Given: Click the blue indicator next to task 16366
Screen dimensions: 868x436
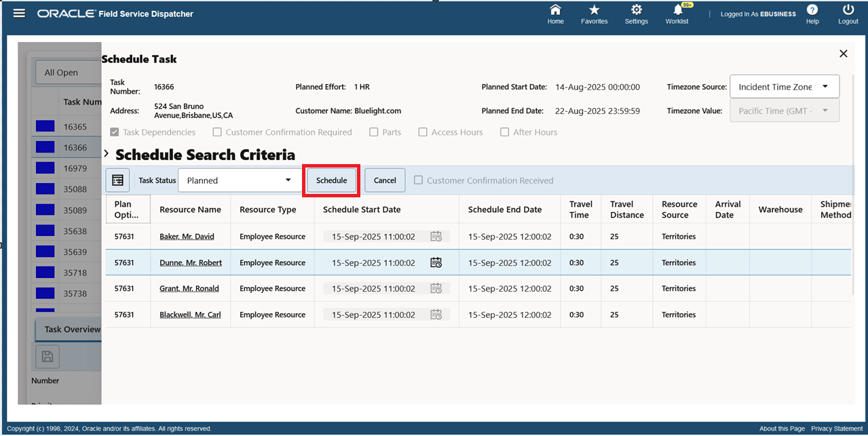Looking at the screenshot, I should [45, 145].
